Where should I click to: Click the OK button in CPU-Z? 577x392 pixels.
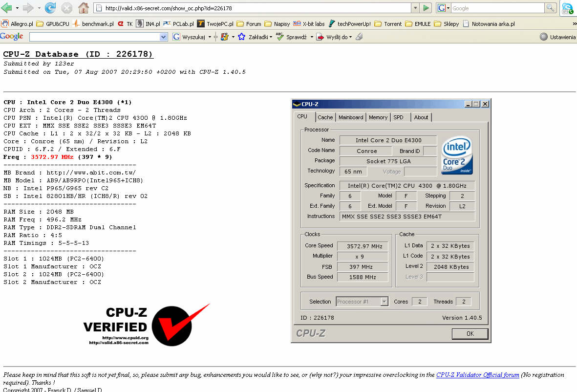pos(470,333)
